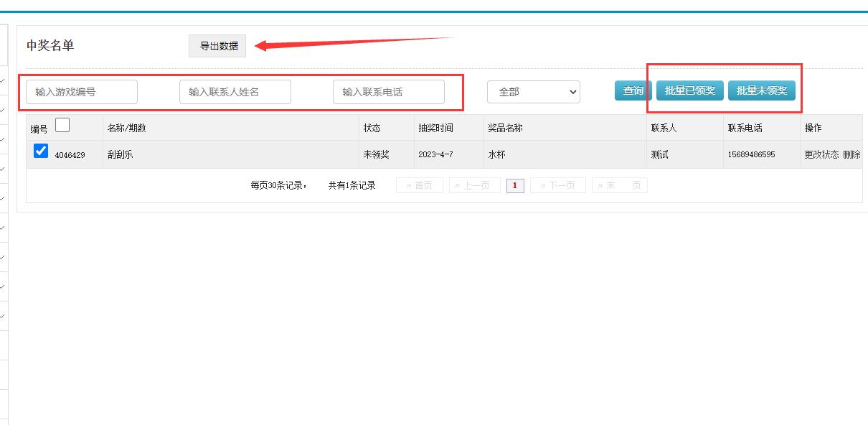Select page number 1 in pagination

515,186
